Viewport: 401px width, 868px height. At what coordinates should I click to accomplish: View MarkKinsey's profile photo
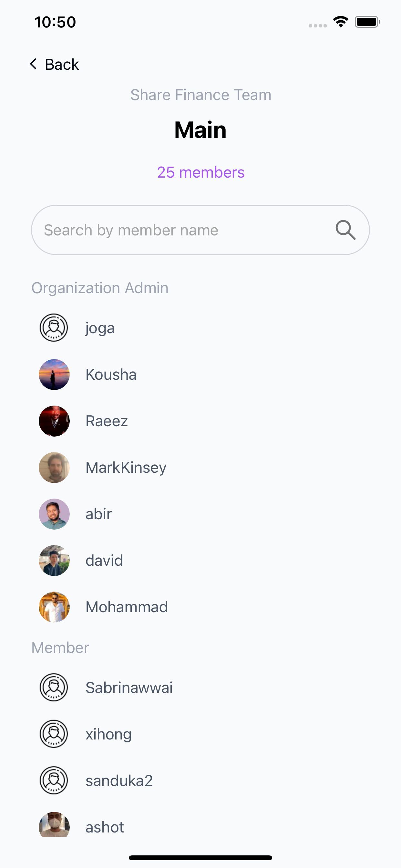(x=54, y=467)
